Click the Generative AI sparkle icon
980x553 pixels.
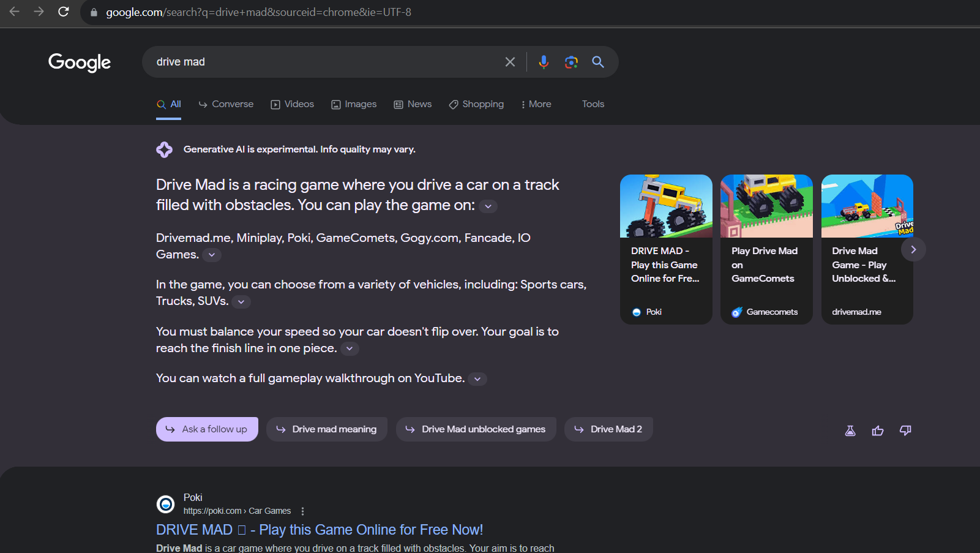164,149
